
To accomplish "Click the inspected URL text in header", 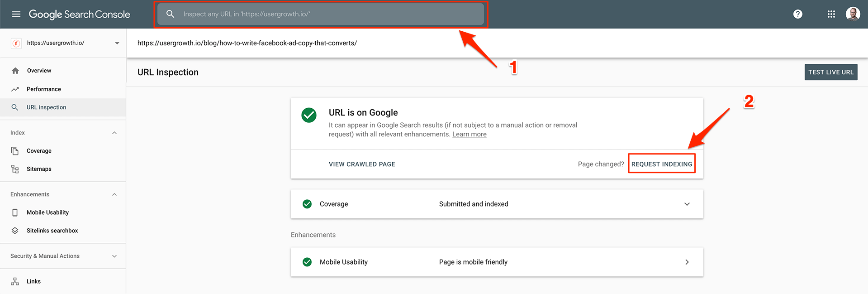I will point(247,43).
